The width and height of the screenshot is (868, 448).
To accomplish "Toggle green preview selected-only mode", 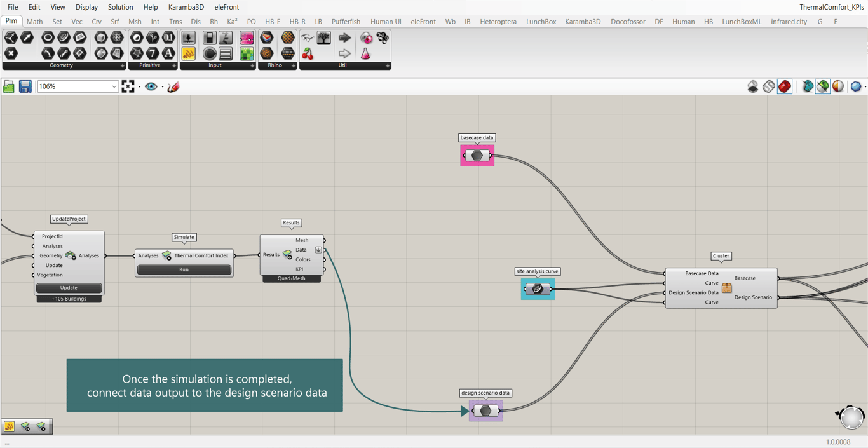I will (823, 86).
